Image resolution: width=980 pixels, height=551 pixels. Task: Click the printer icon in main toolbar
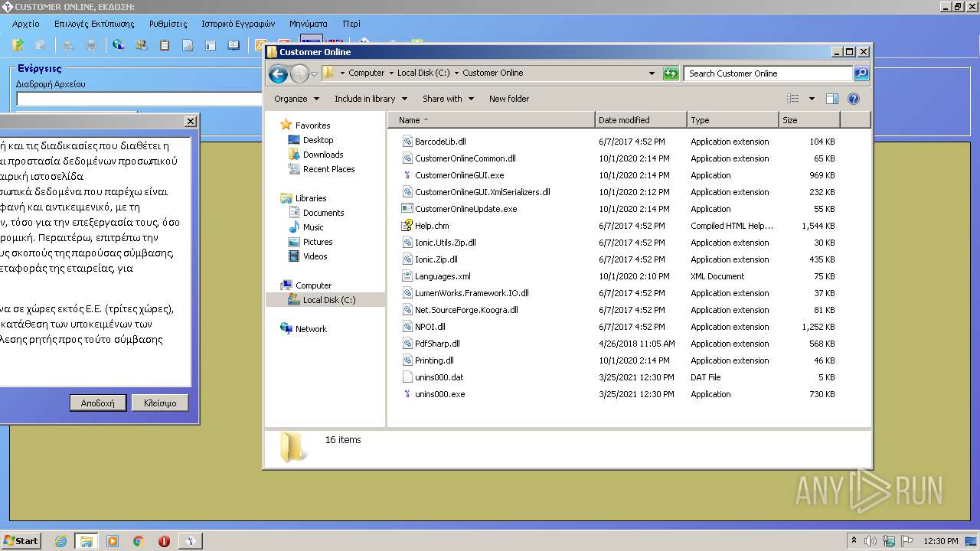point(91,45)
